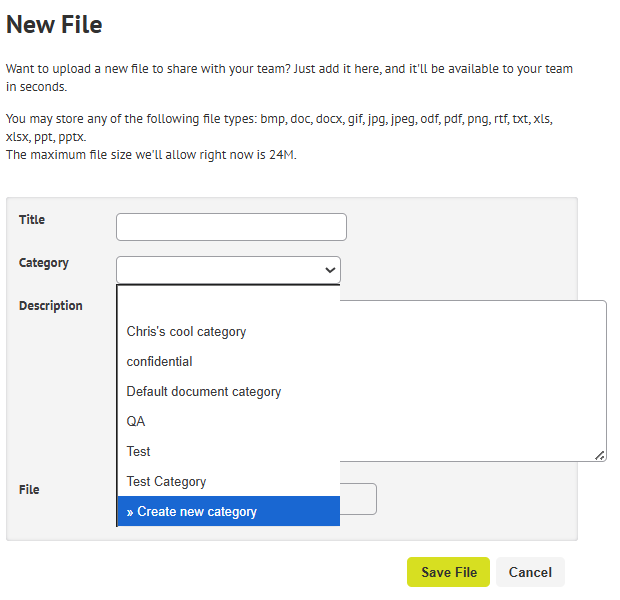Click the Description field label

pyautogui.click(x=51, y=306)
